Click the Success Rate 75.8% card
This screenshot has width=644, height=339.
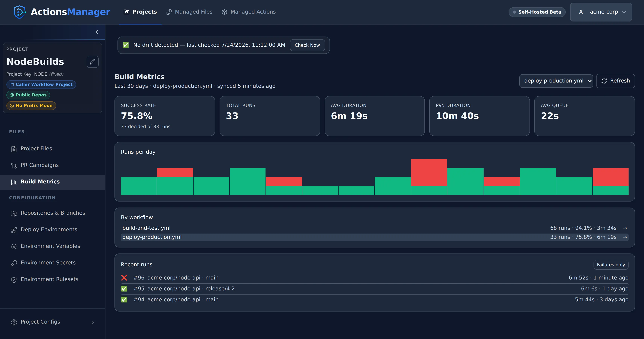coord(165,116)
